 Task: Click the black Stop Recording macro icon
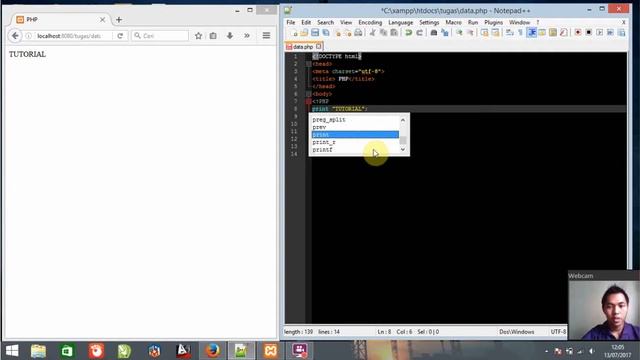coord(589,33)
